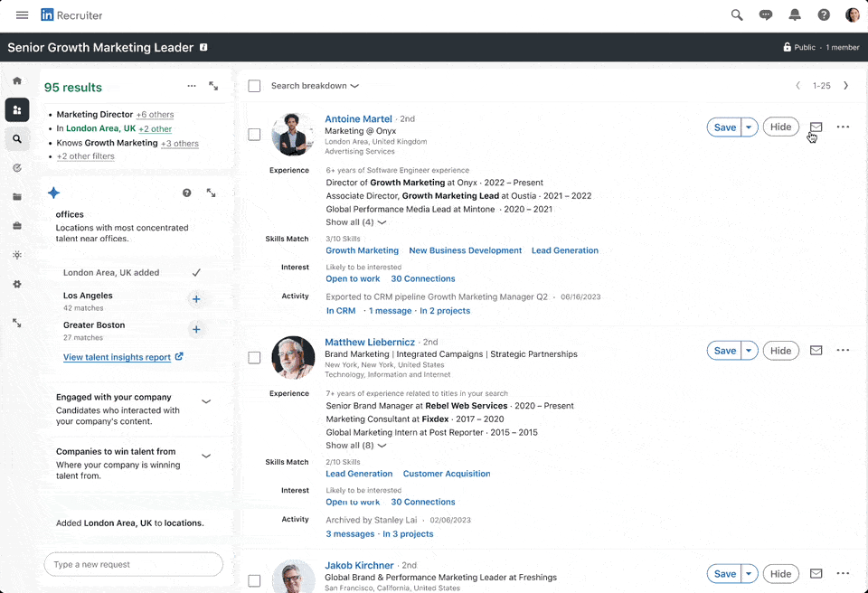Expand Engaged with your company section
The image size is (868, 593).
[206, 400]
